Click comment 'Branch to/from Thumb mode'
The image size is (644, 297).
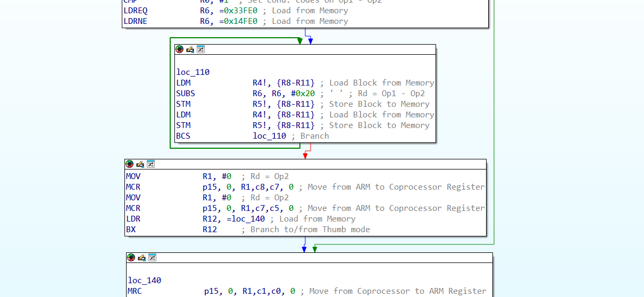pyautogui.click(x=310, y=230)
